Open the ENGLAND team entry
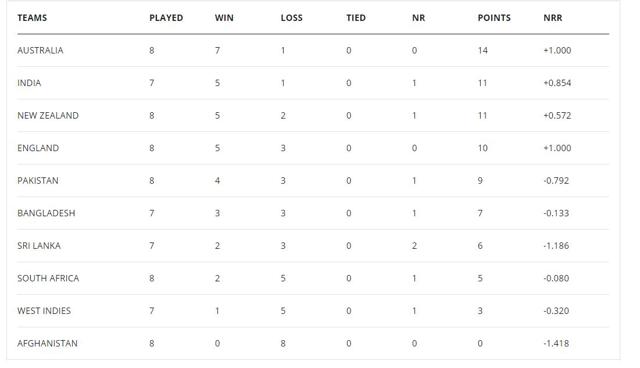Screen dimensions: 640x368 coord(38,148)
